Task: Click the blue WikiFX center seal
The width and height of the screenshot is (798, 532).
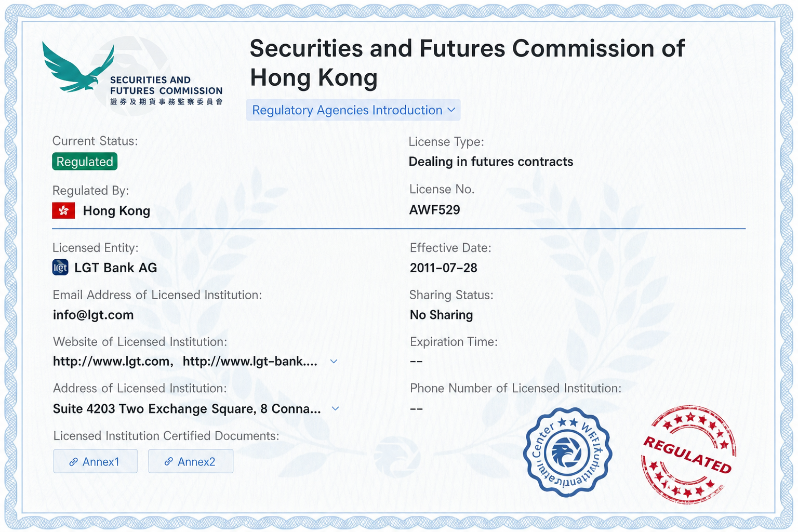Action: [x=567, y=452]
